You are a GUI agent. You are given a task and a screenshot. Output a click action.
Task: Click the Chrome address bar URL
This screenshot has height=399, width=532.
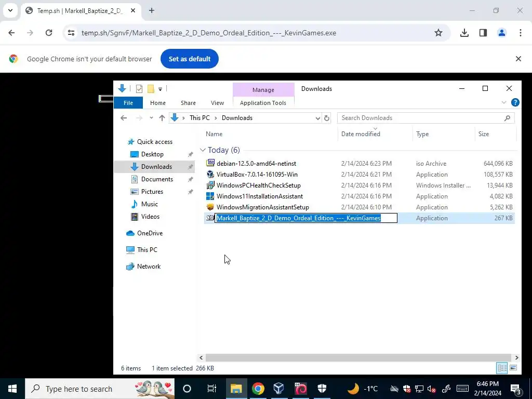click(209, 33)
